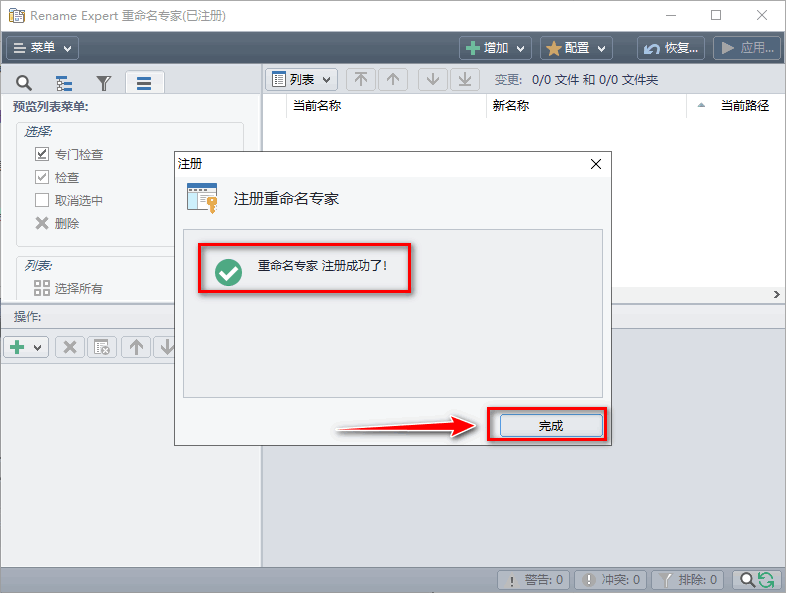
Task: Click 选择所有 select all entry
Action: tap(68, 288)
